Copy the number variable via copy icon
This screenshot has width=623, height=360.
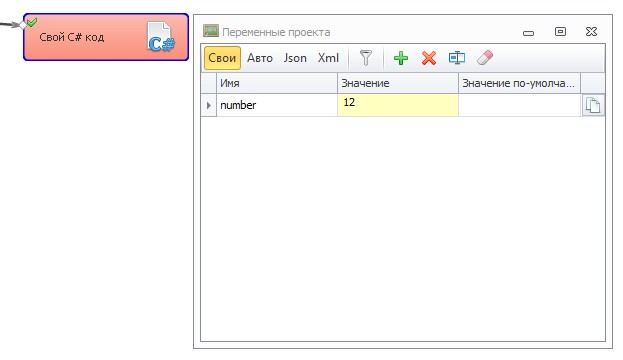(593, 105)
